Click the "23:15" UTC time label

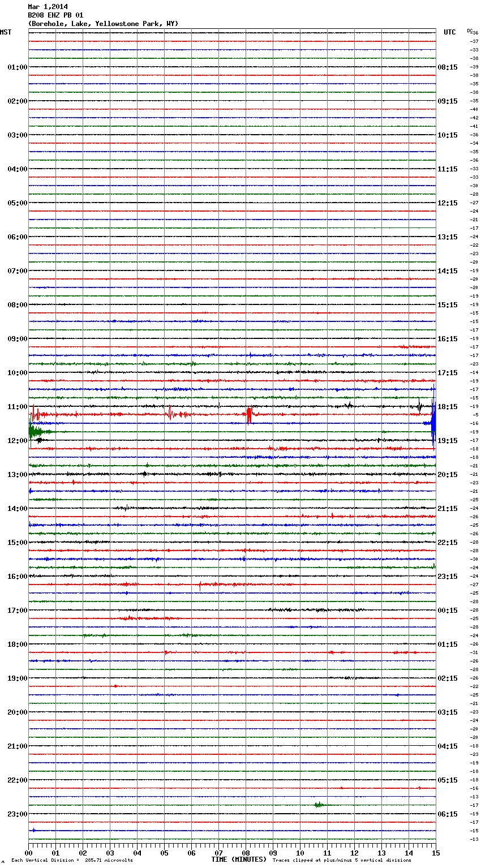(448, 577)
